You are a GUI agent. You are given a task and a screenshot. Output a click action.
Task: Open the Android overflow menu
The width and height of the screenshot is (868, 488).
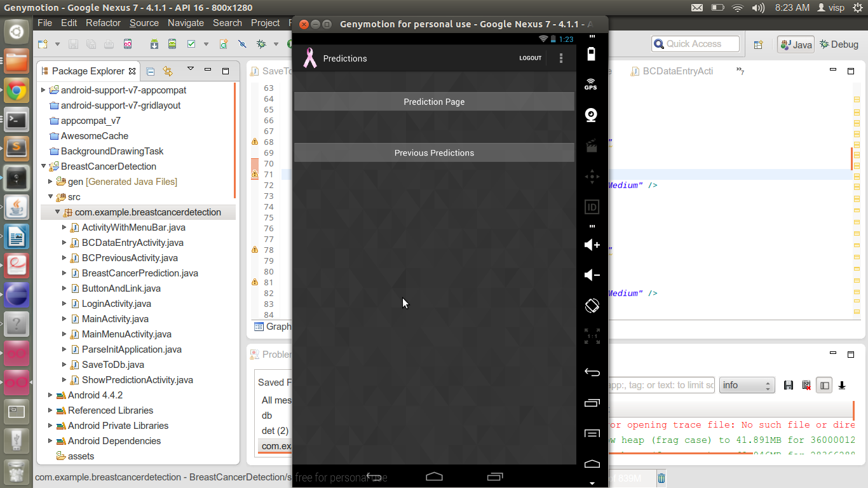click(x=561, y=58)
